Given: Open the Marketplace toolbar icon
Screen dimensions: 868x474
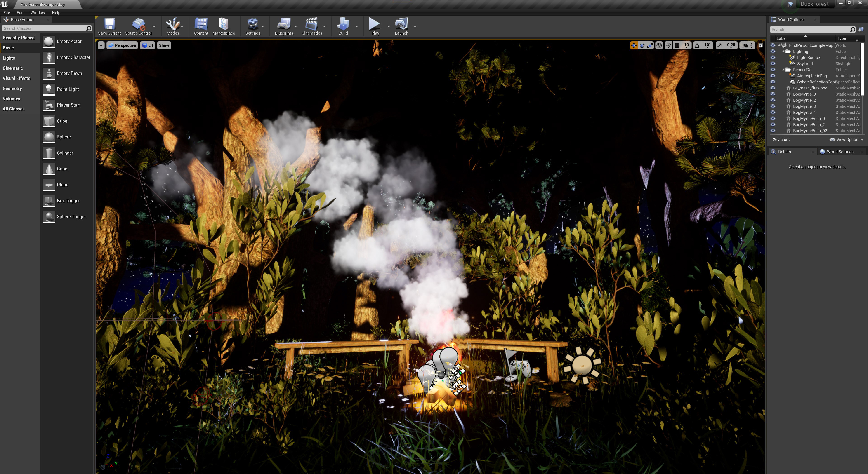Looking at the screenshot, I should [223, 26].
